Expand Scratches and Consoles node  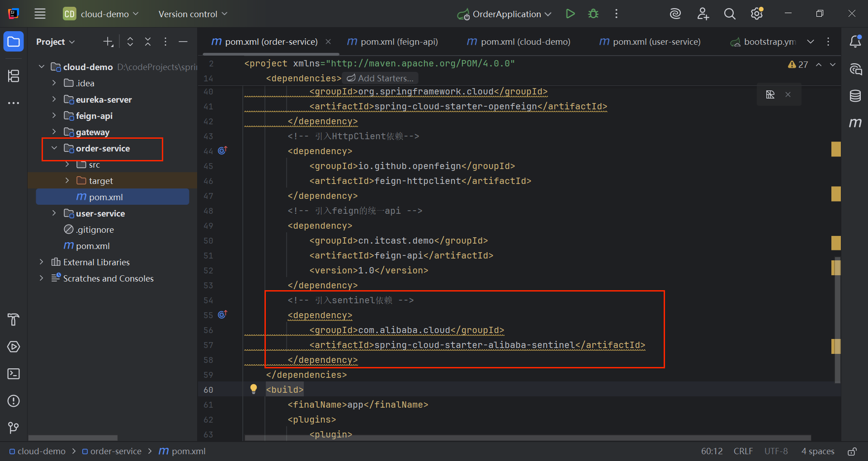coord(42,278)
